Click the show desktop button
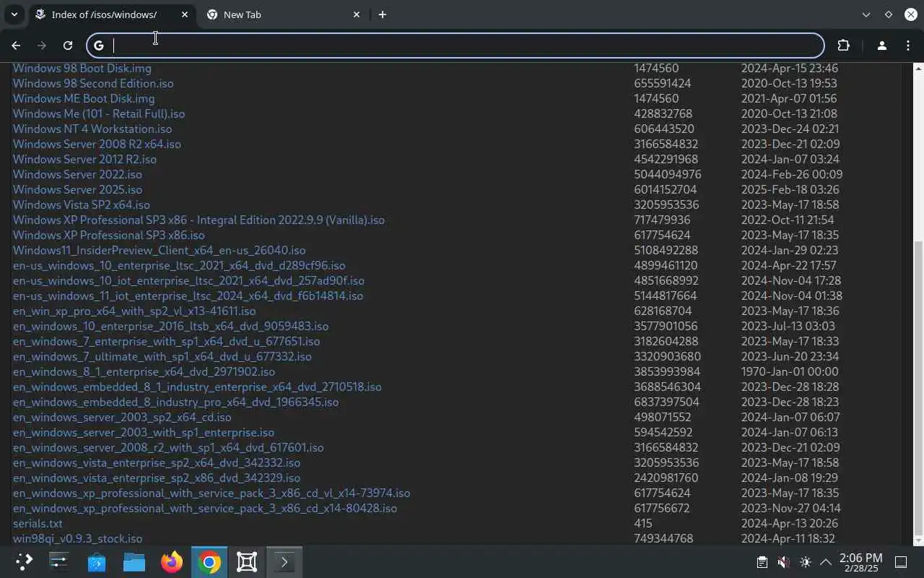This screenshot has height=578, width=924. [901, 562]
